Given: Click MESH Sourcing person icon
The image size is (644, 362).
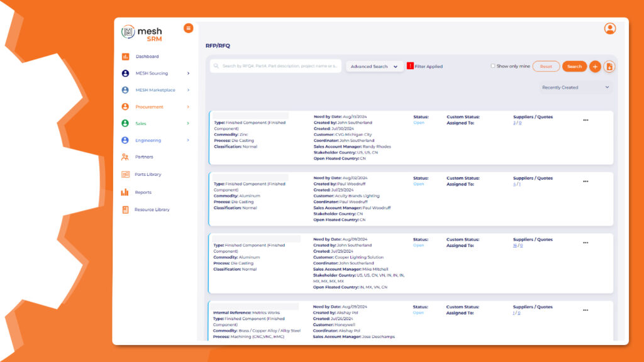Looking at the screenshot, I should pyautogui.click(x=125, y=73).
